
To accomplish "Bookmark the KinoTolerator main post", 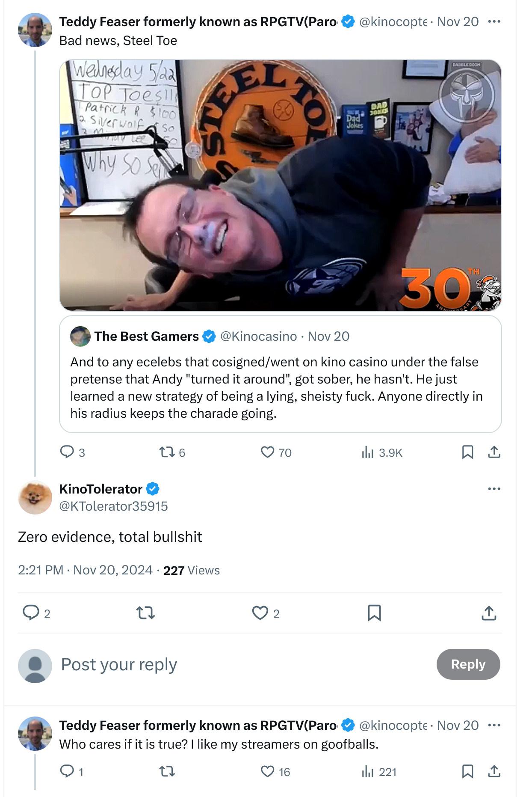I will tap(374, 613).
